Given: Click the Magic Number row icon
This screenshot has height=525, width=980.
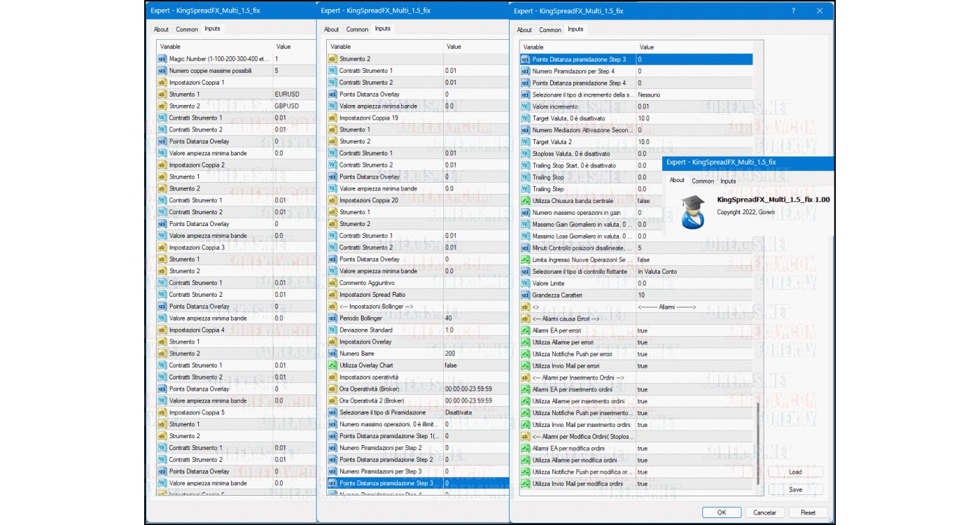Looking at the screenshot, I should click(x=162, y=59).
